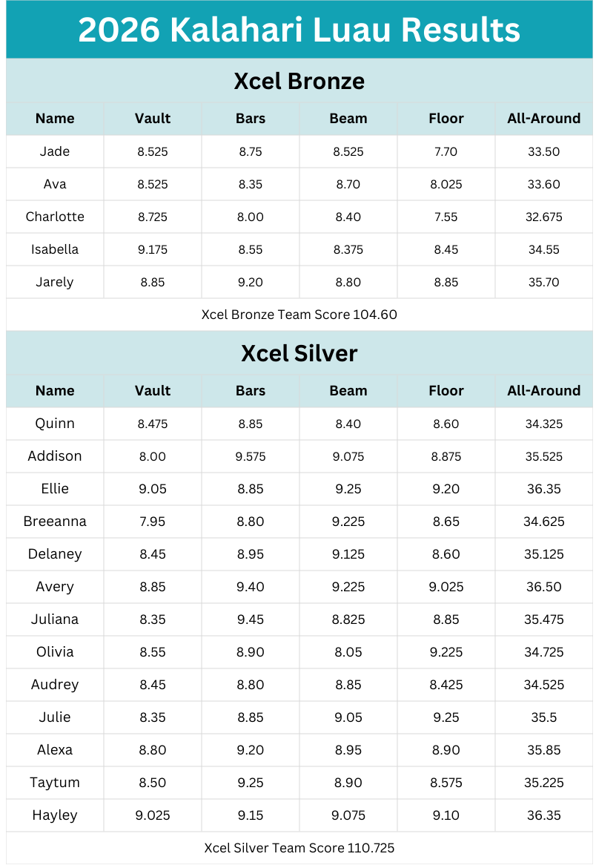Screen dimensions: 596x868
Task: Click Isabella's vault score 9.175
Action: 153,249
